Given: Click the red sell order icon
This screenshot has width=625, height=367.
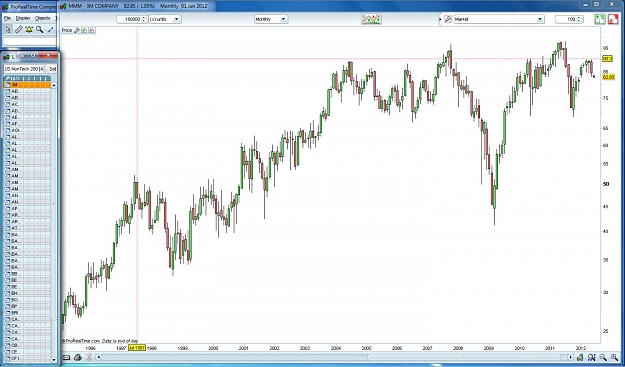Looking at the screenshot, I should coord(613,19).
